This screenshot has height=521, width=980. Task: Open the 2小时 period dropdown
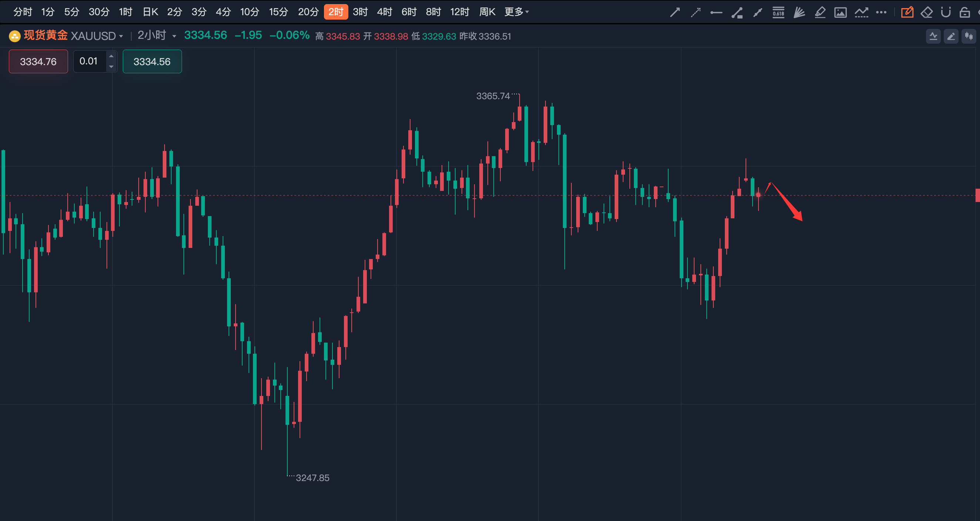(x=157, y=36)
